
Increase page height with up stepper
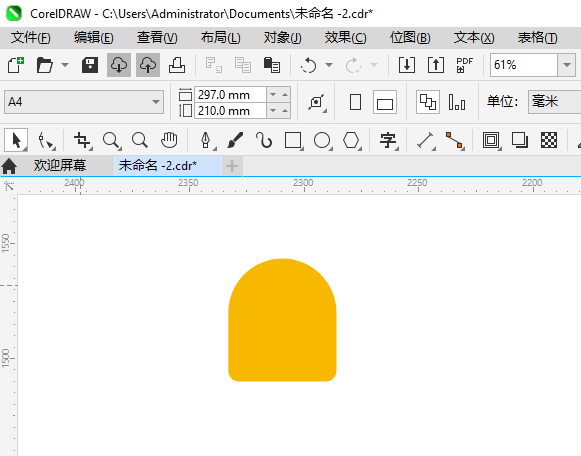pos(285,111)
